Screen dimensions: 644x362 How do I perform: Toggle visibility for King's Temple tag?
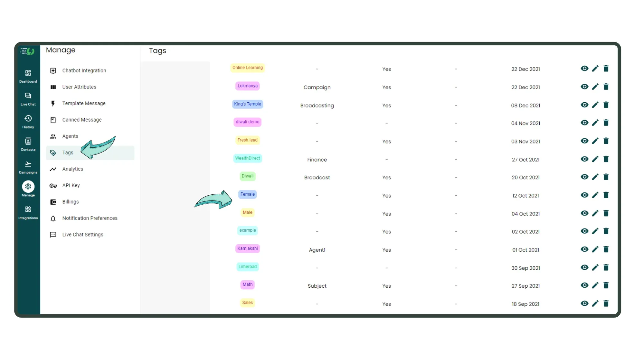click(x=585, y=105)
